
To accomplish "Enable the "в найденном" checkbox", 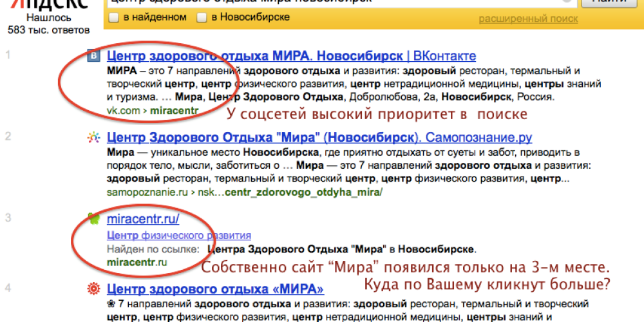I will pos(114,17).
